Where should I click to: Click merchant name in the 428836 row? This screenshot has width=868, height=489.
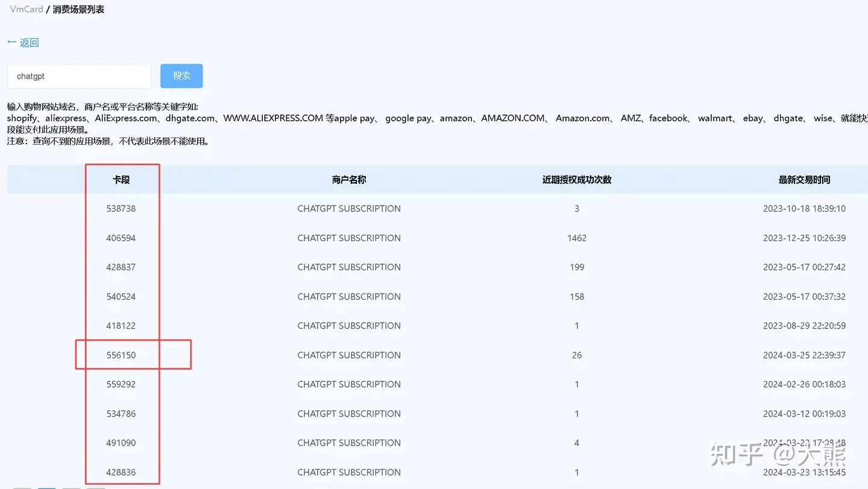[x=349, y=472]
